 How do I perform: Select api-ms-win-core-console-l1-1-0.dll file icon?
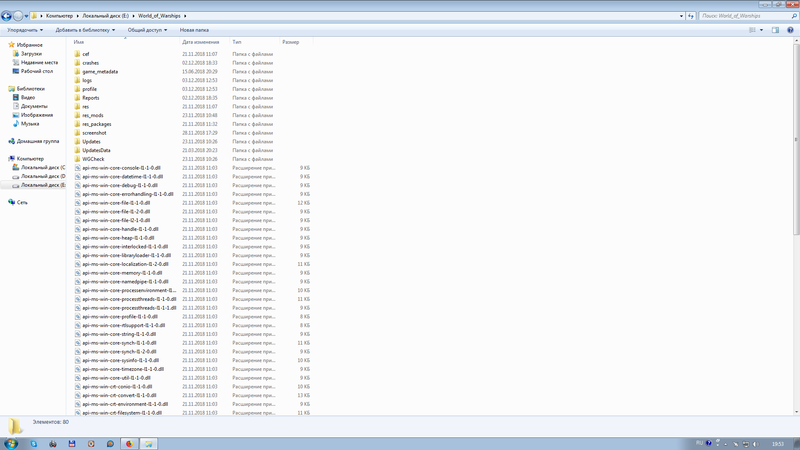tap(78, 168)
